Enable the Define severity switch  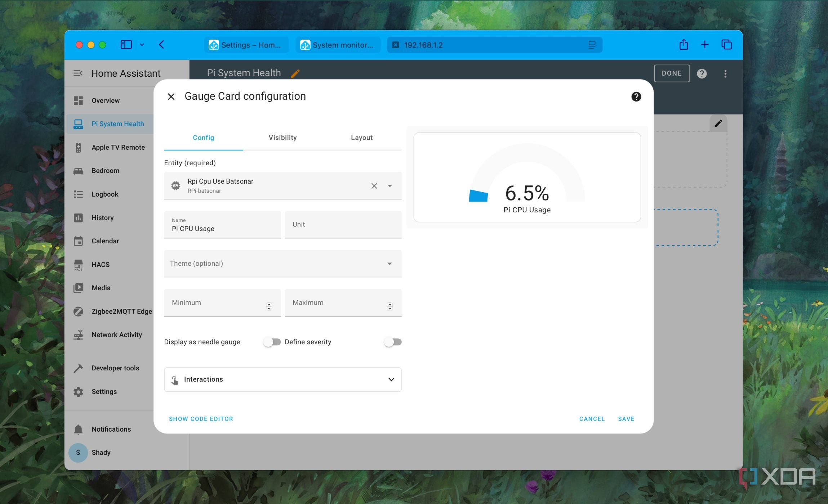tap(393, 342)
